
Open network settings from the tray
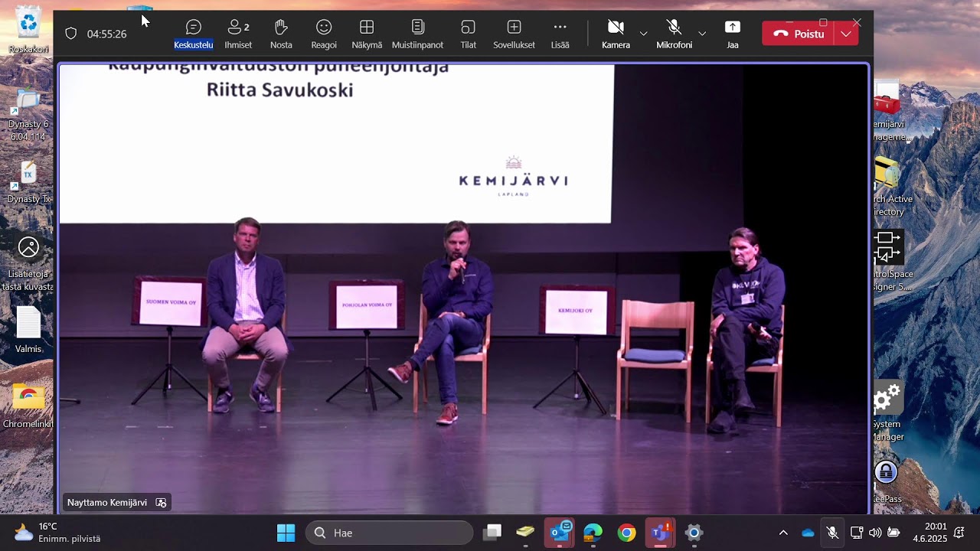coord(857,533)
